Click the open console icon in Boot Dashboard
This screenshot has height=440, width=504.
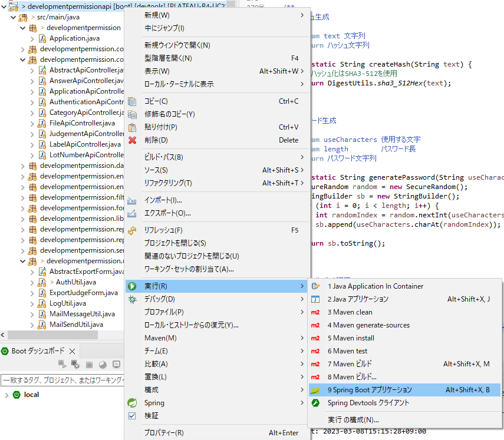coord(116,365)
